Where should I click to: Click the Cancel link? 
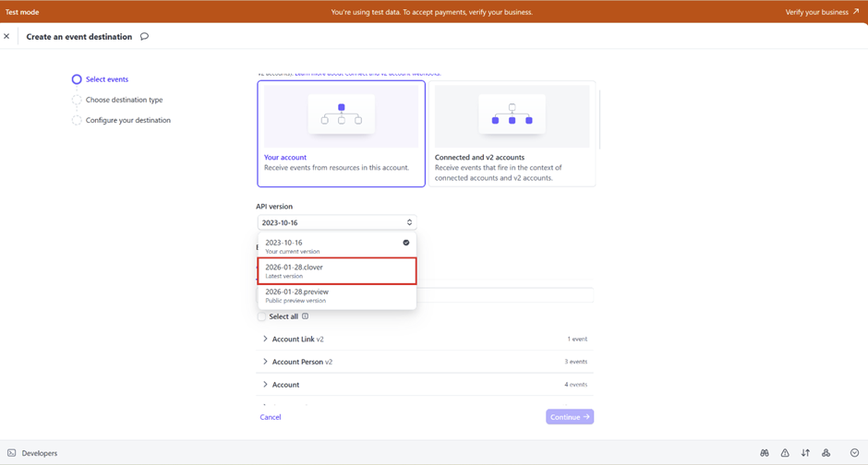[270, 417]
